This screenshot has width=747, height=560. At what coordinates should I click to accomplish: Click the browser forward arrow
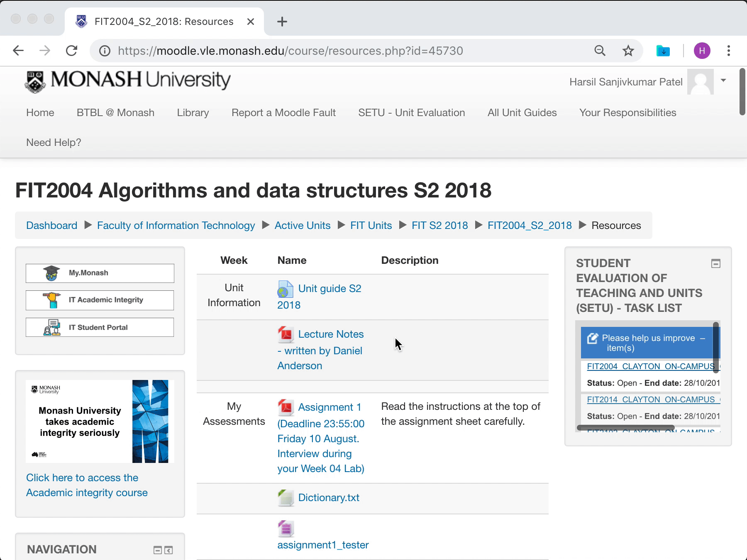click(x=45, y=51)
